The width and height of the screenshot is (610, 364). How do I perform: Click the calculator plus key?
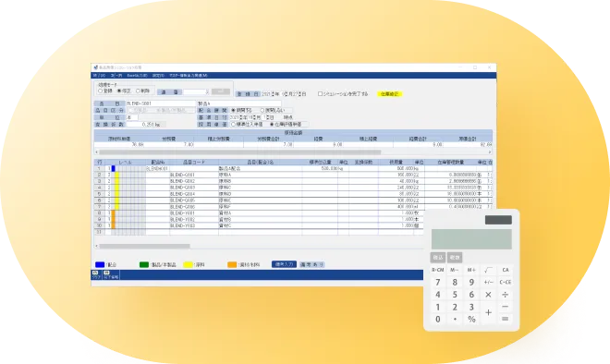coord(488,312)
